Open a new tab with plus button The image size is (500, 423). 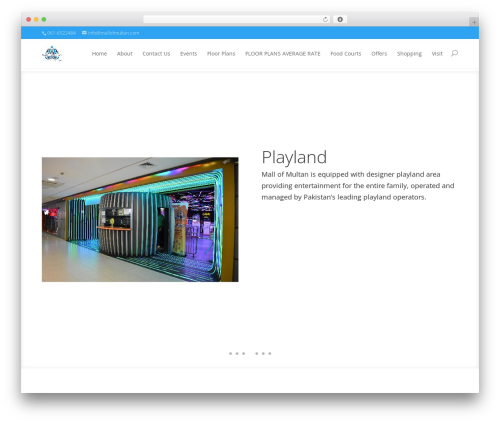[x=474, y=22]
